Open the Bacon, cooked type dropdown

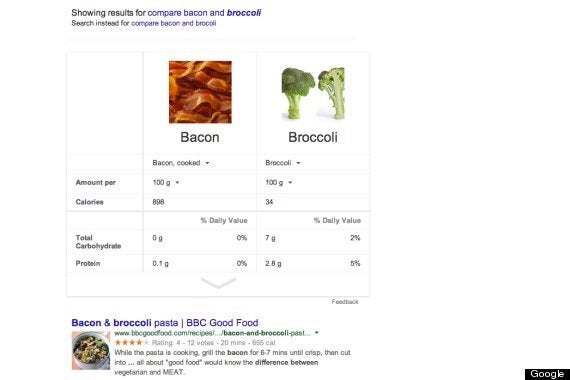pos(181,163)
